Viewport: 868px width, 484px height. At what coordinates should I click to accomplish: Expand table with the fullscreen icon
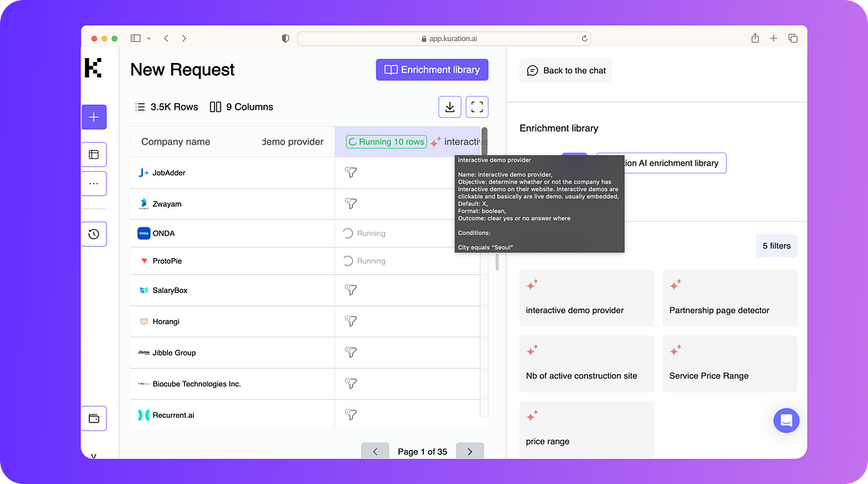[477, 106]
